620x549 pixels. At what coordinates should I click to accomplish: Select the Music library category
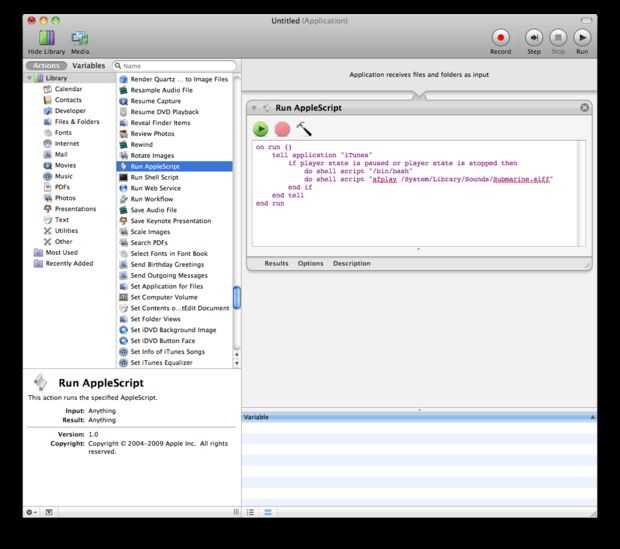click(63, 176)
